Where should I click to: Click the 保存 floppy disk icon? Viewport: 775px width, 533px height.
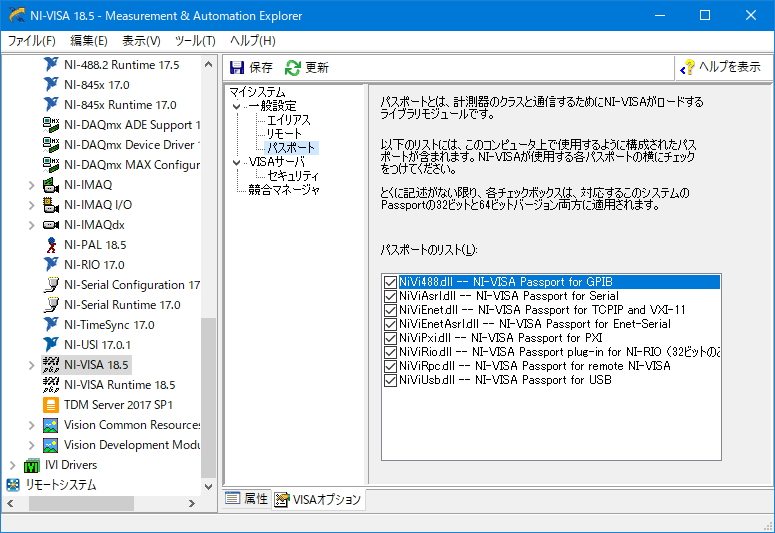tap(237, 68)
